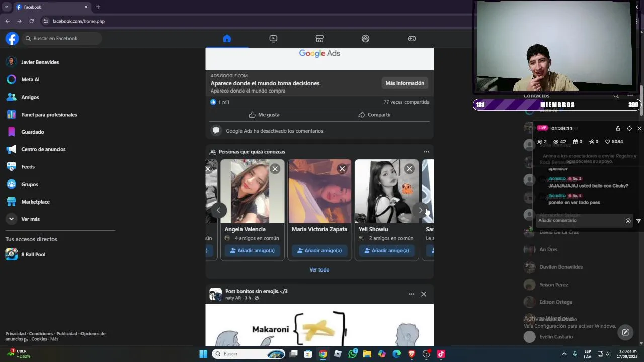Hide the Post bonitos sin emojis post
The image size is (644, 362).
(424, 294)
